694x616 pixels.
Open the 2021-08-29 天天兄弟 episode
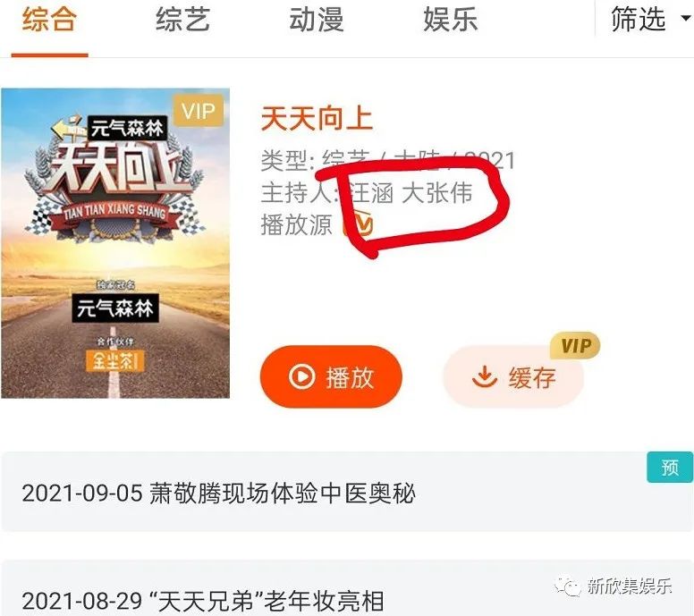pyautogui.click(x=347, y=588)
